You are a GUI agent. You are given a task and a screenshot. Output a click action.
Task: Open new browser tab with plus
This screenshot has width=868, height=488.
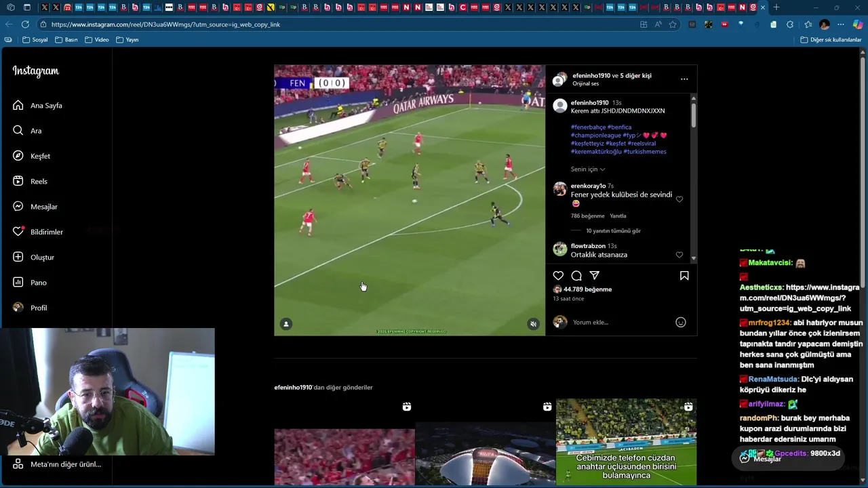tap(776, 7)
